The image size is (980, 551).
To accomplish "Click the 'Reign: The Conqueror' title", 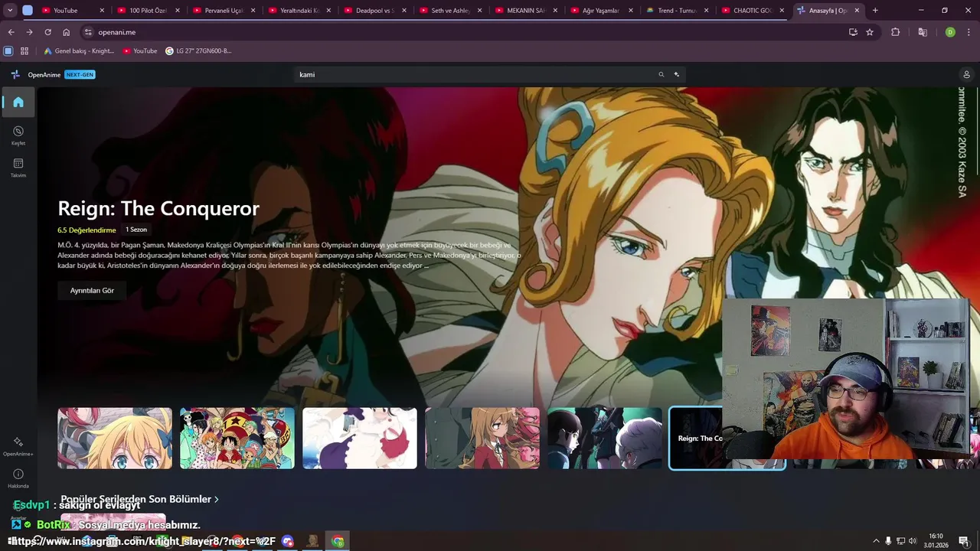I will point(158,208).
